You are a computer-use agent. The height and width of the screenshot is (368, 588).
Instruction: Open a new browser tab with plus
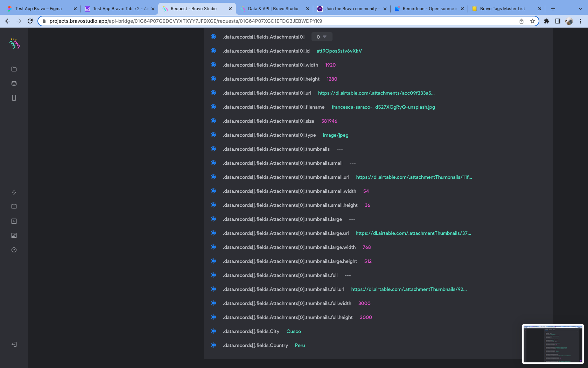553,9
